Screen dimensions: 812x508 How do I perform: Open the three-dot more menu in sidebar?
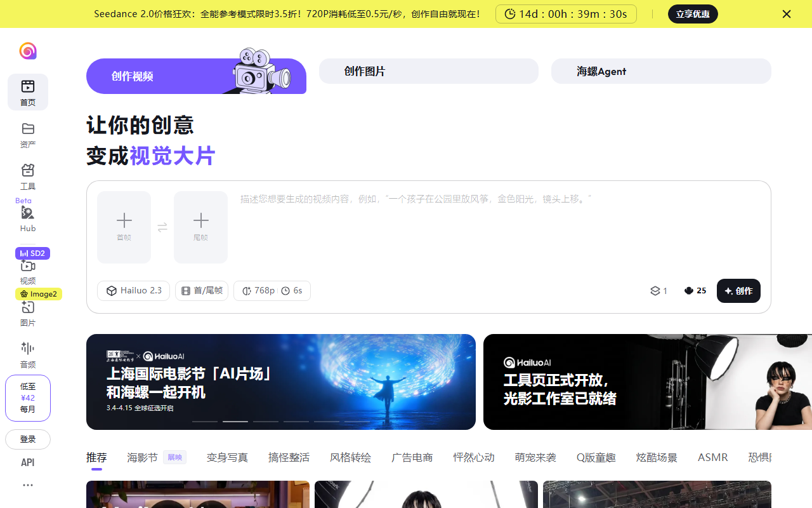pos(28,485)
